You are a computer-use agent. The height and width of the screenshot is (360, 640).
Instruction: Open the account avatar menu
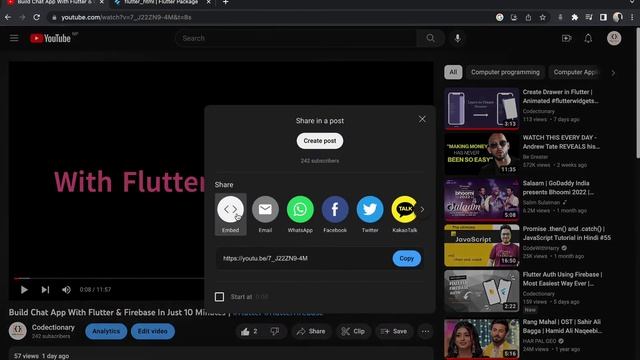(614, 38)
